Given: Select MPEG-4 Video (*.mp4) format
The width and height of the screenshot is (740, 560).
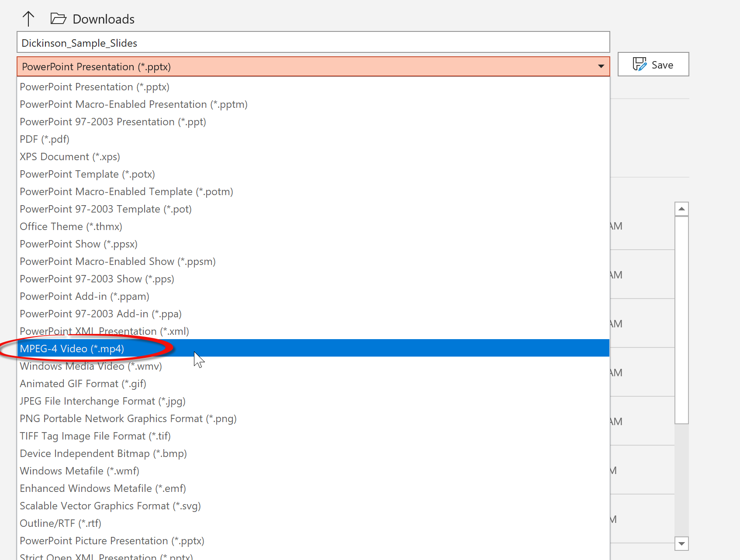Looking at the screenshot, I should click(x=313, y=348).
